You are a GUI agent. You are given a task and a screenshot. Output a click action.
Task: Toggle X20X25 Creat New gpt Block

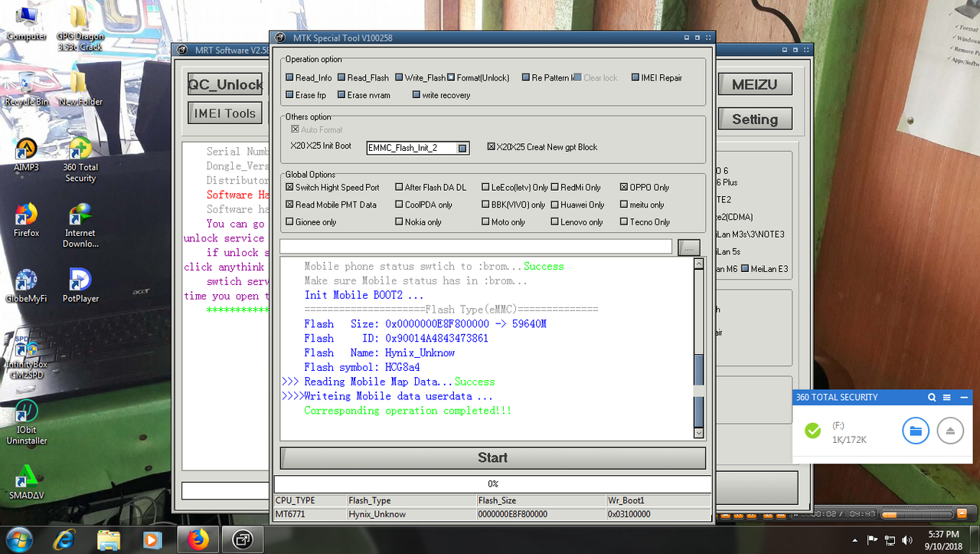[x=542, y=147]
